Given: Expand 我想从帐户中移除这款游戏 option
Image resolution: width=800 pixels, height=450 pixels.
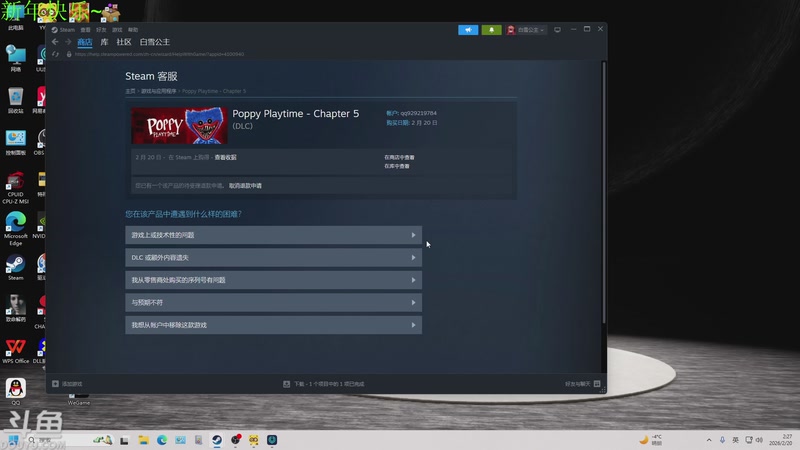Looking at the screenshot, I should [273, 325].
